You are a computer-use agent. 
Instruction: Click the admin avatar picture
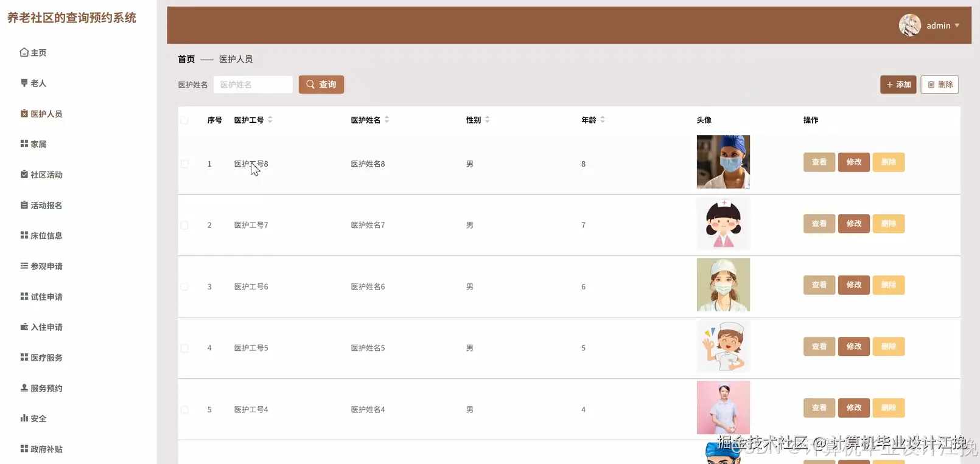(910, 26)
